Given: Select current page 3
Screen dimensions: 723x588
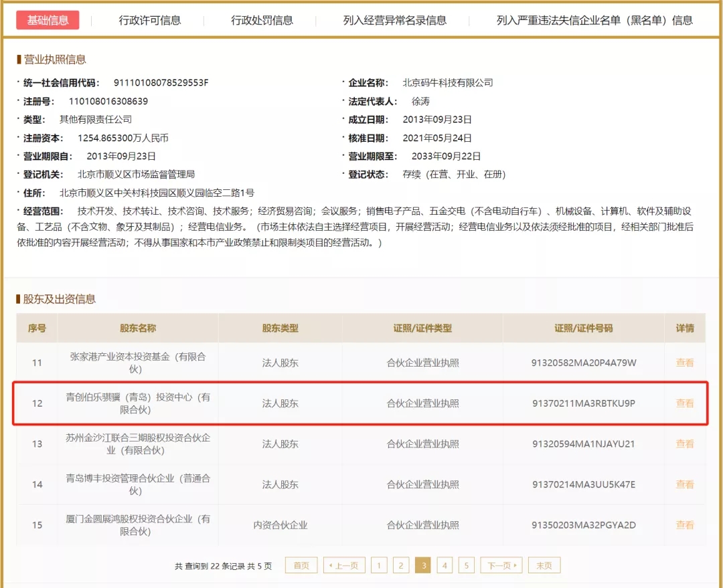Looking at the screenshot, I should (x=423, y=565).
